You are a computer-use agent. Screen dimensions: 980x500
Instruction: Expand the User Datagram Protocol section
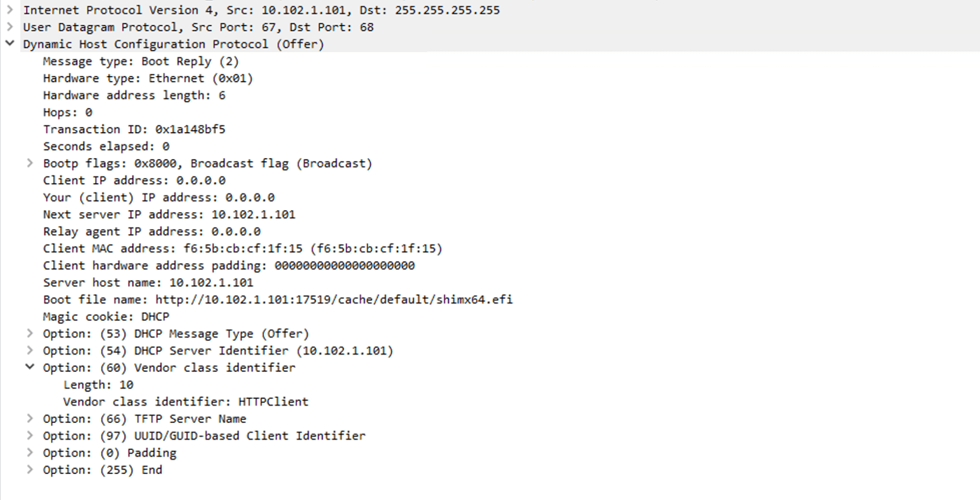[x=10, y=27]
